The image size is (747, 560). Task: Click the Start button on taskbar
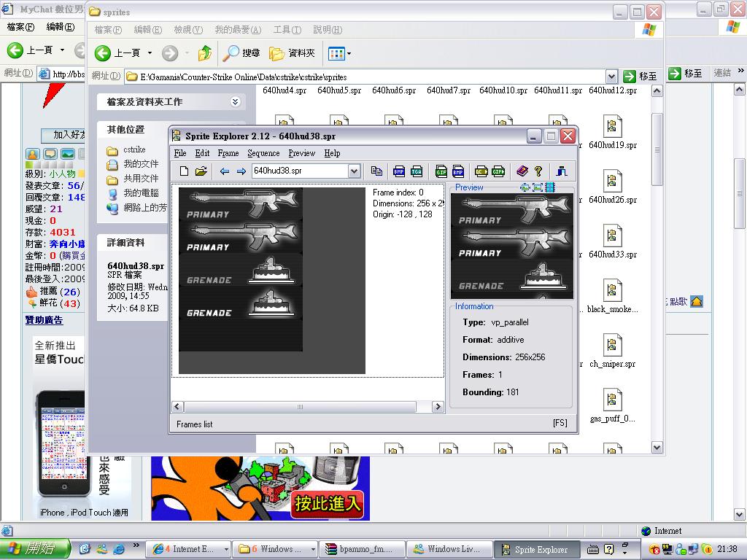(35, 549)
